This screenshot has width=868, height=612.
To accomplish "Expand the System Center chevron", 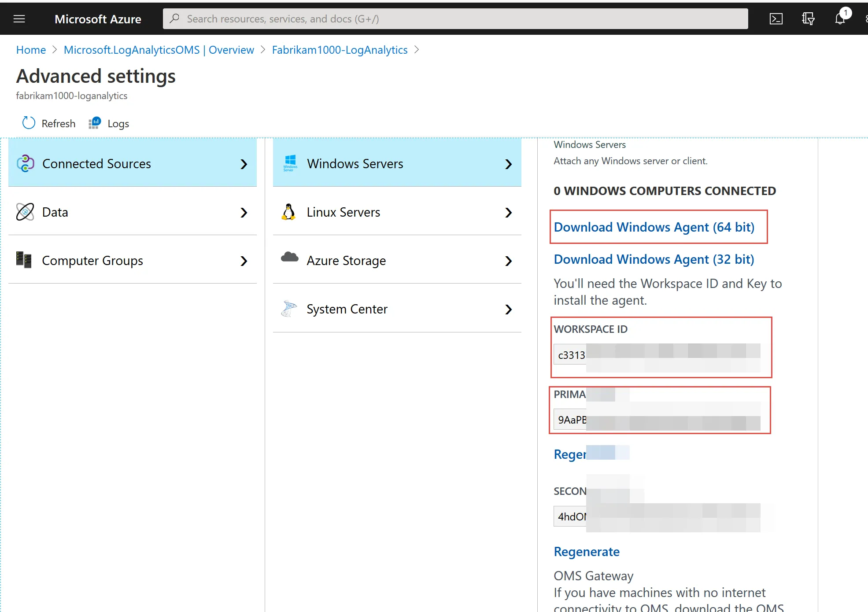I will pos(509,310).
